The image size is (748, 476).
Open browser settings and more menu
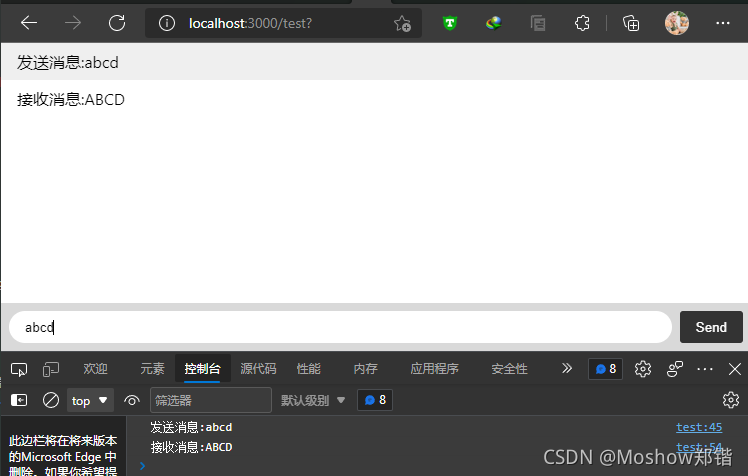tap(723, 23)
